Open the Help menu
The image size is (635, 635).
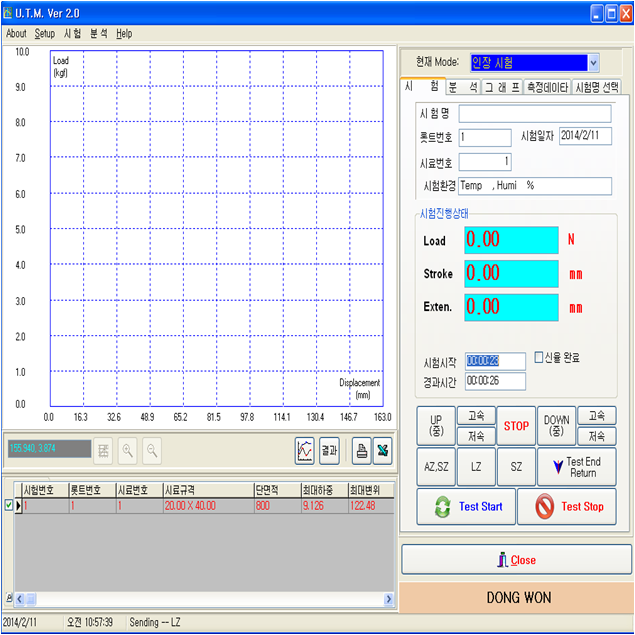coord(124,34)
